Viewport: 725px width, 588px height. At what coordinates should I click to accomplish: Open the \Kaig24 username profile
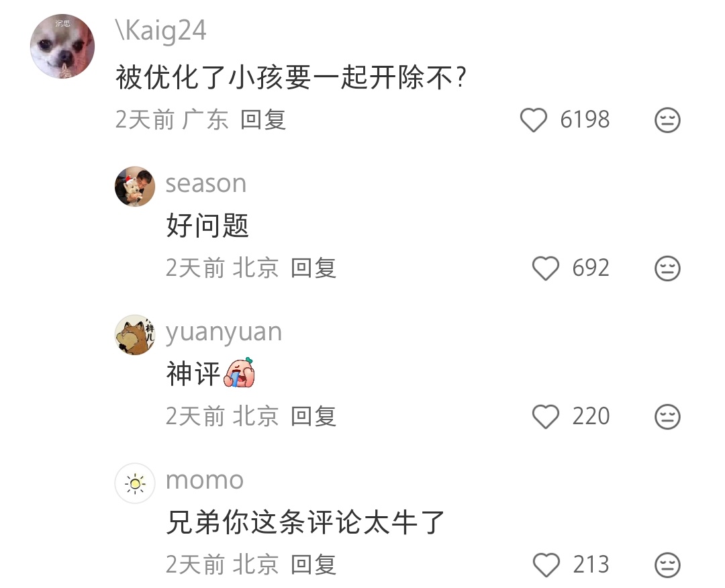click(x=161, y=30)
